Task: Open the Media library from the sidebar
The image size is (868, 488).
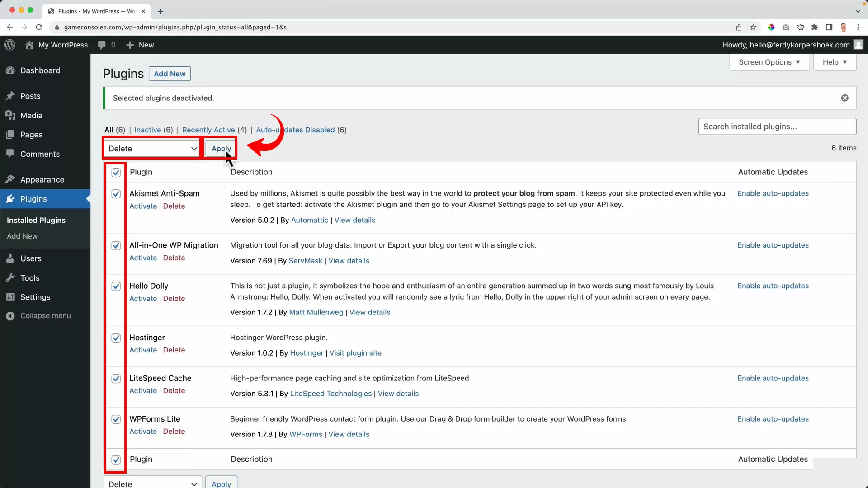Action: (10, 115)
